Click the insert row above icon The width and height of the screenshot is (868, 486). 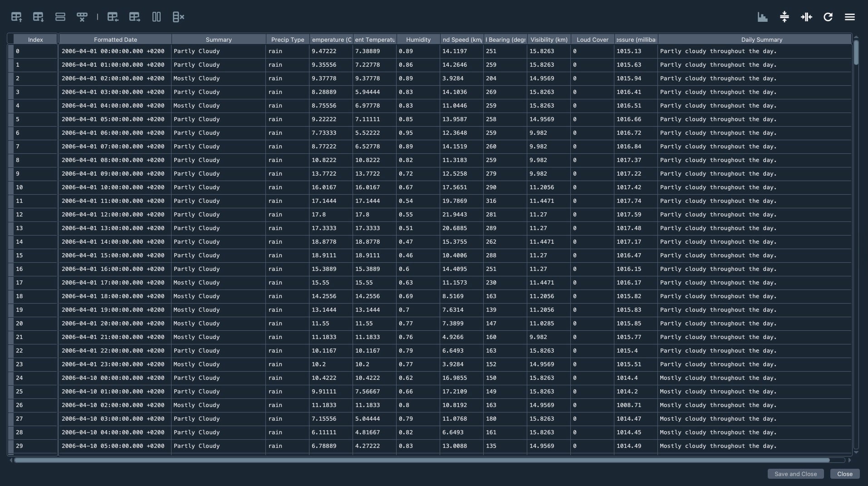pyautogui.click(x=16, y=17)
